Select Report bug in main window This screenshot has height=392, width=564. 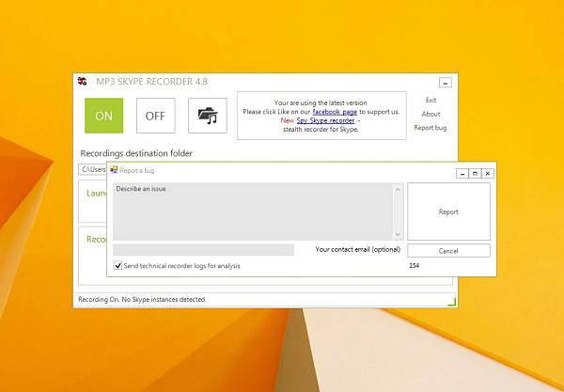coord(431,128)
